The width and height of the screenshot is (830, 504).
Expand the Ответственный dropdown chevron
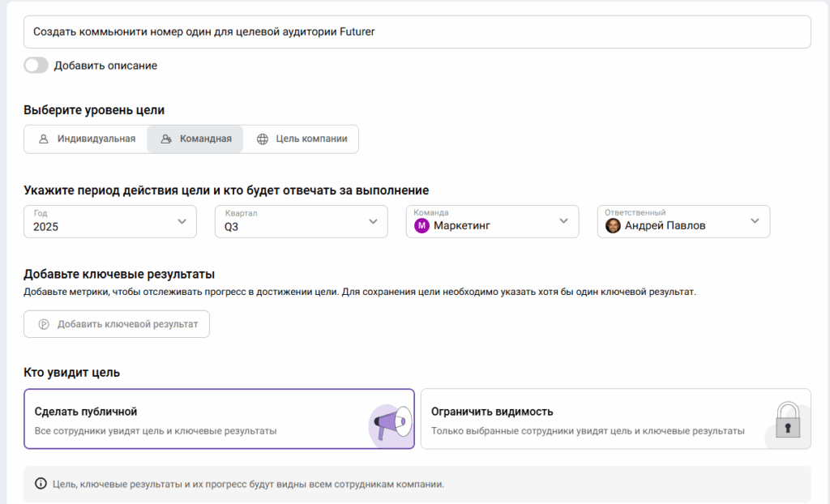755,221
